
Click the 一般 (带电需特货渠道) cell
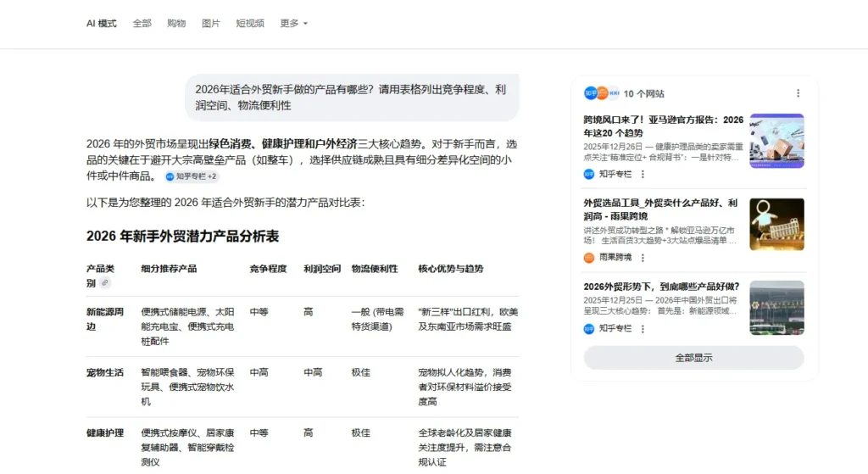(377, 319)
